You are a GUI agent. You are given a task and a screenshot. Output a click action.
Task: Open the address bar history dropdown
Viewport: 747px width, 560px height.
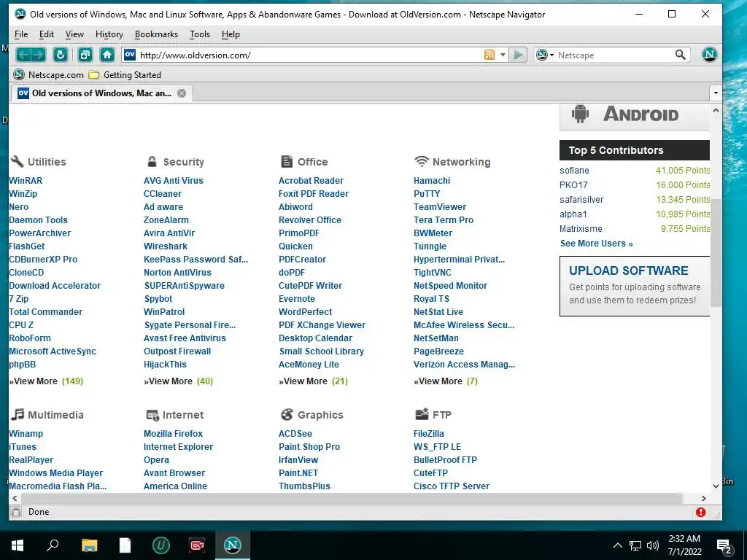503,55
